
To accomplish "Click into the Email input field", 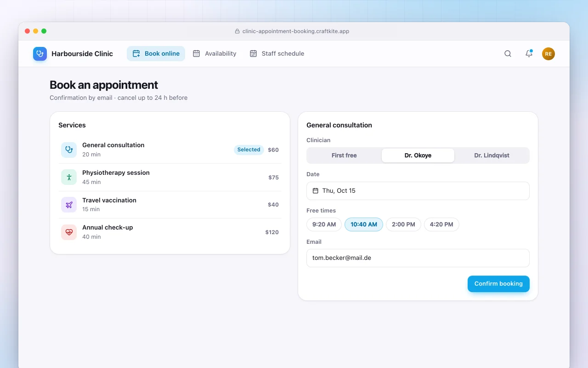I will (x=418, y=258).
